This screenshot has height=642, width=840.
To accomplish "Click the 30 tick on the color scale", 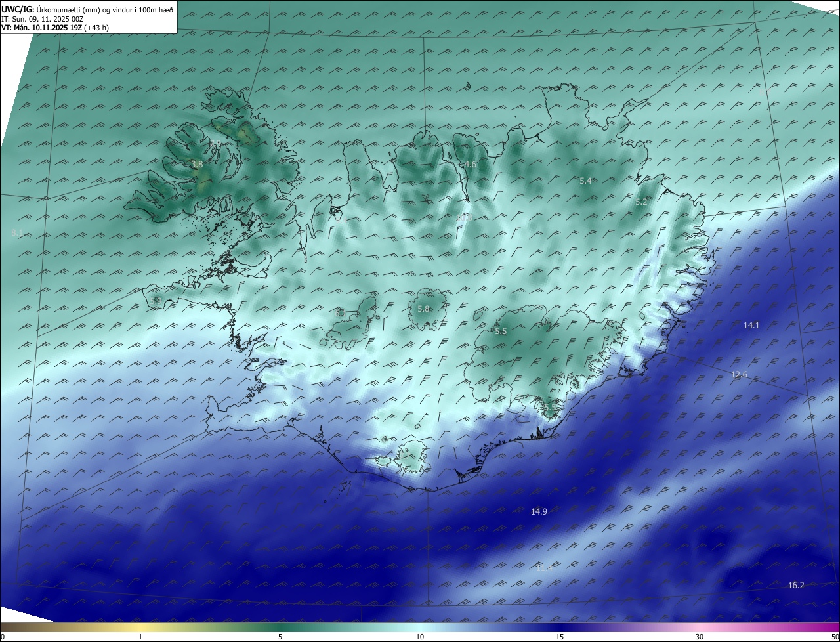I will tap(700, 637).
